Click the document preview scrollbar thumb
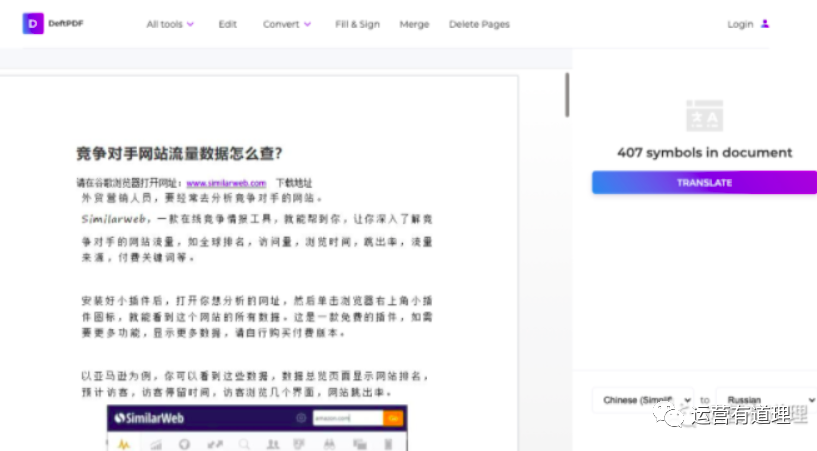817x451 pixels. coord(567,94)
